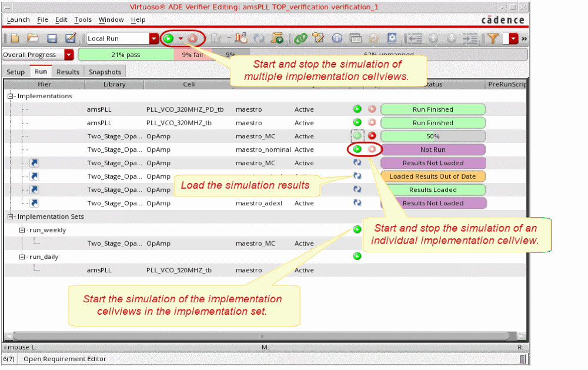This screenshot has width=588, height=370.
Task: Click the green chain link toolbar icon
Action: (x=300, y=39)
